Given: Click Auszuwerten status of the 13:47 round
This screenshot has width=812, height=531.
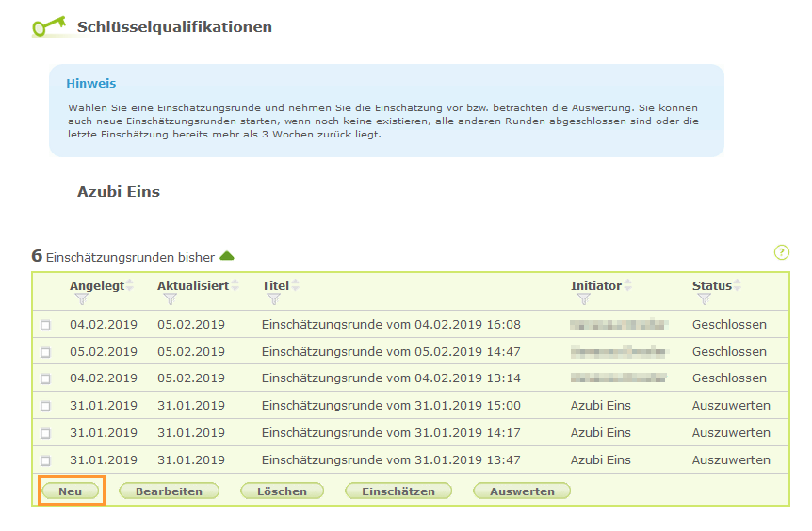Looking at the screenshot, I should [731, 459].
